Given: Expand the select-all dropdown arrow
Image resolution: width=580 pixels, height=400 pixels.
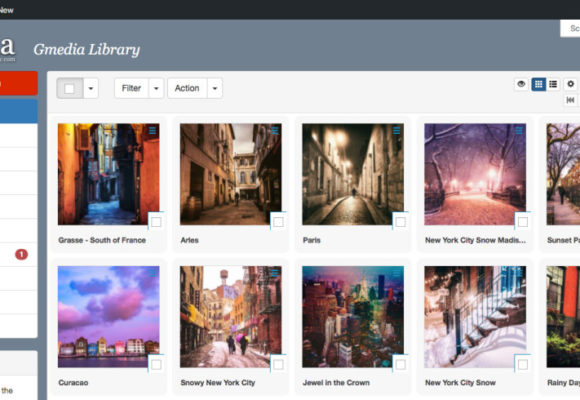Looking at the screenshot, I should pyautogui.click(x=91, y=88).
